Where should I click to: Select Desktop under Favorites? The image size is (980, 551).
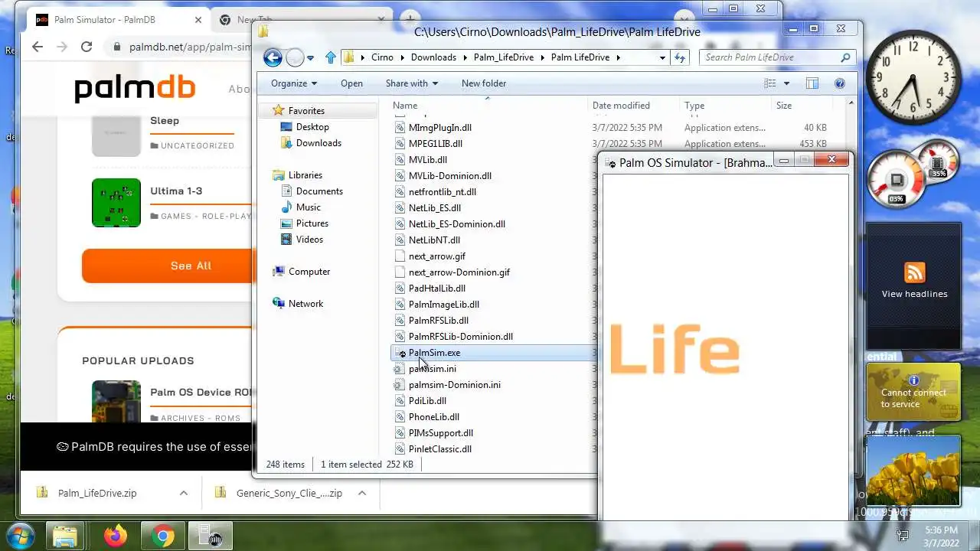tap(312, 127)
